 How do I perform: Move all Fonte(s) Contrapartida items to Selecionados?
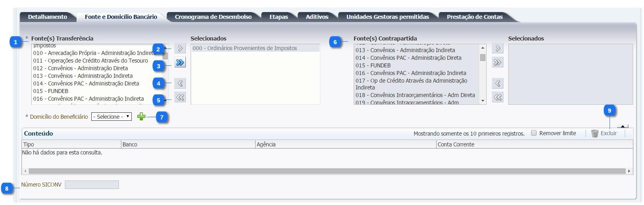(497, 63)
